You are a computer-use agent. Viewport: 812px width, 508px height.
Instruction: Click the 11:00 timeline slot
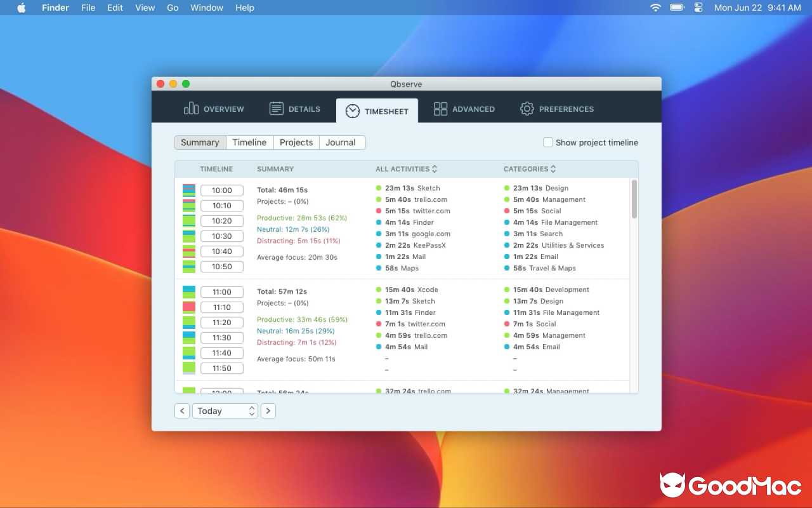(x=222, y=292)
